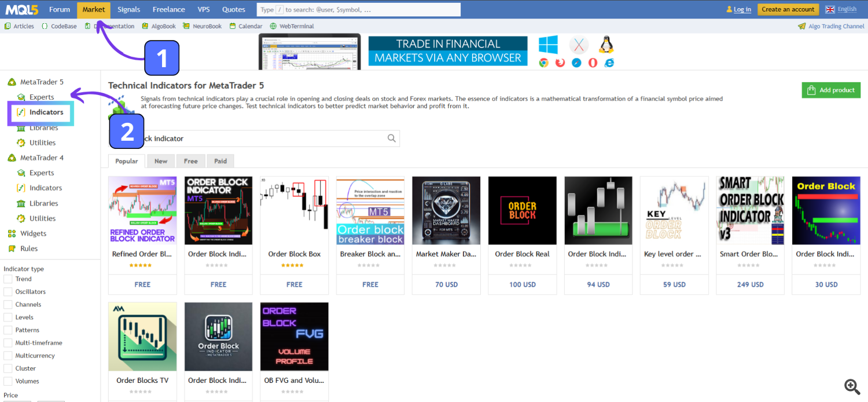Tick the Levels checkbox
Screen dimensions: 868x402
point(8,317)
